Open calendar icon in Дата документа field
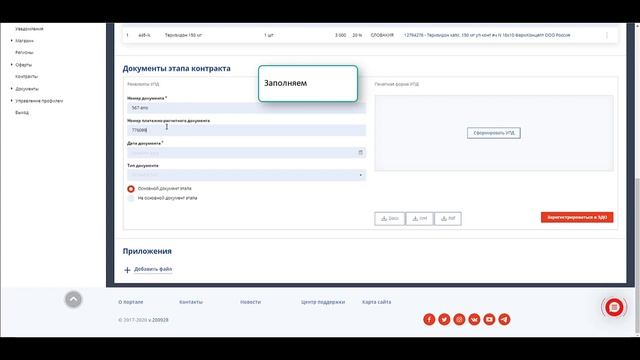 pos(360,152)
